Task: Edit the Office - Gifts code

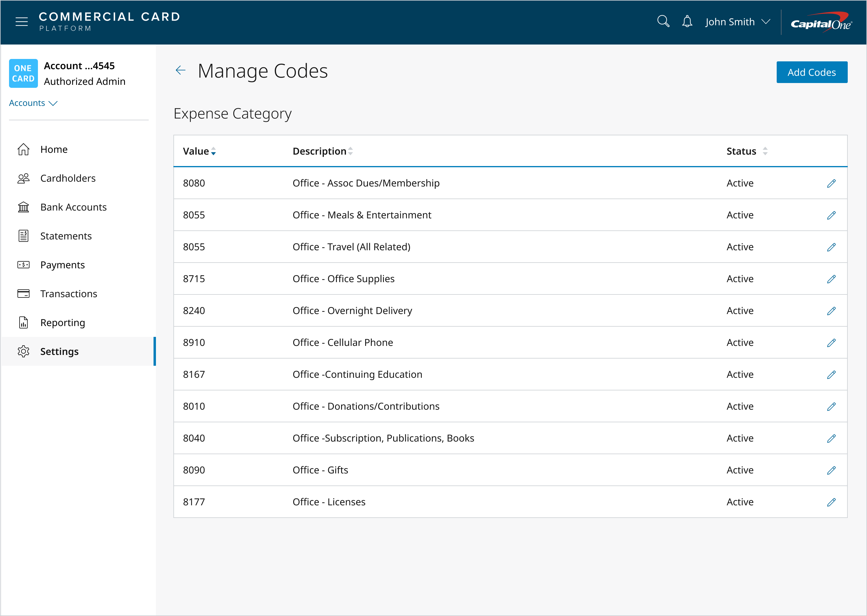Action: [x=831, y=470]
